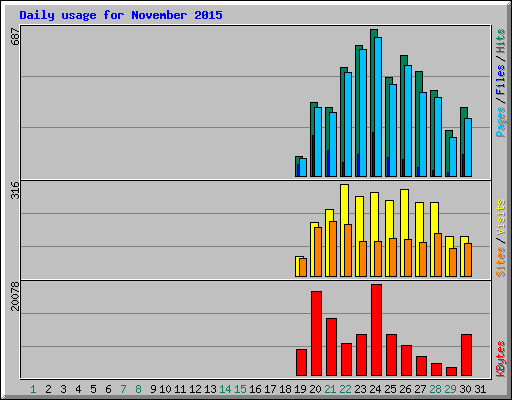
Task: Click the chart title 'Daily usage for November 2015'
Action: pyautogui.click(x=121, y=15)
